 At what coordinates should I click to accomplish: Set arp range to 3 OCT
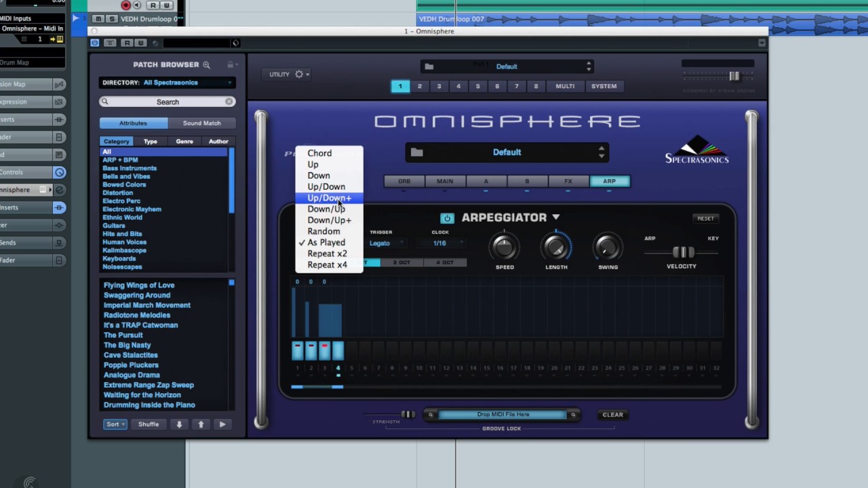[402, 262]
